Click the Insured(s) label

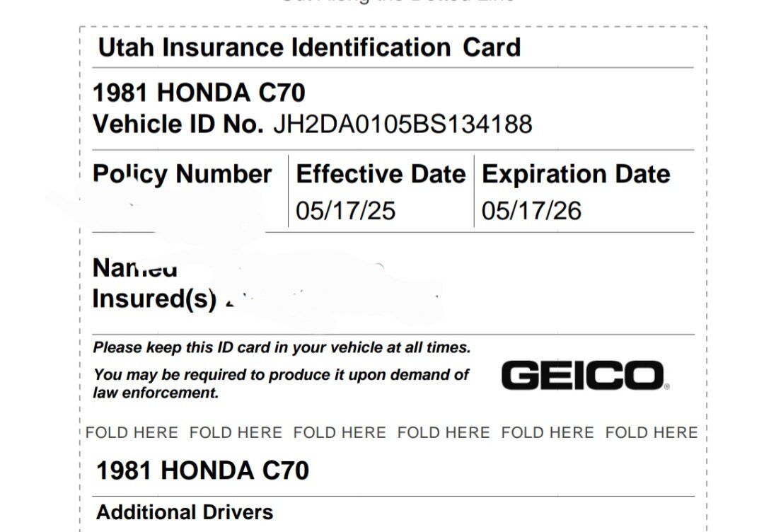[154, 299]
